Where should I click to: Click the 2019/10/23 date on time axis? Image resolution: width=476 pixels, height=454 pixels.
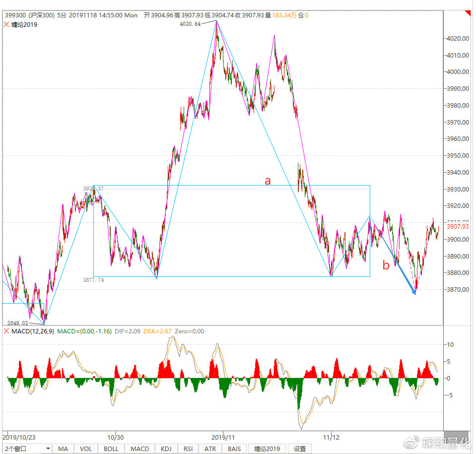[19, 437]
